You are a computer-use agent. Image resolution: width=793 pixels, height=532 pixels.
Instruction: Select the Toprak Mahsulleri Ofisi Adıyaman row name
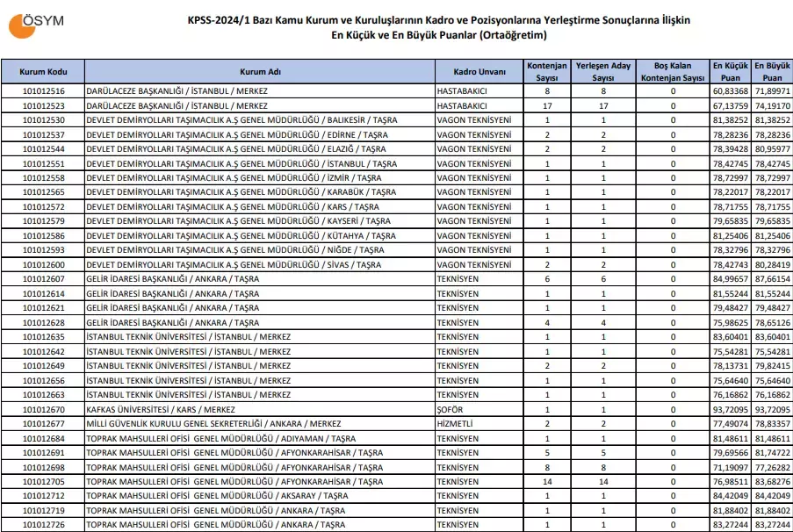click(x=220, y=438)
